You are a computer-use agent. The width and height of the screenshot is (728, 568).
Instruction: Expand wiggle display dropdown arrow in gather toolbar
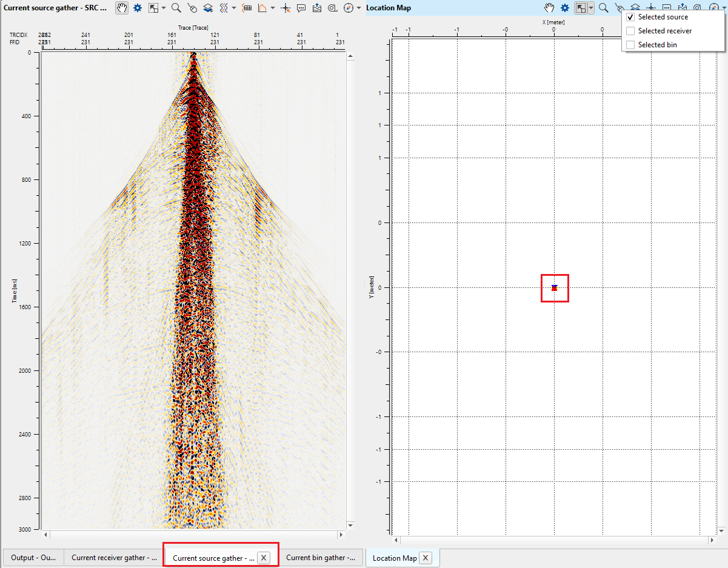pos(233,8)
